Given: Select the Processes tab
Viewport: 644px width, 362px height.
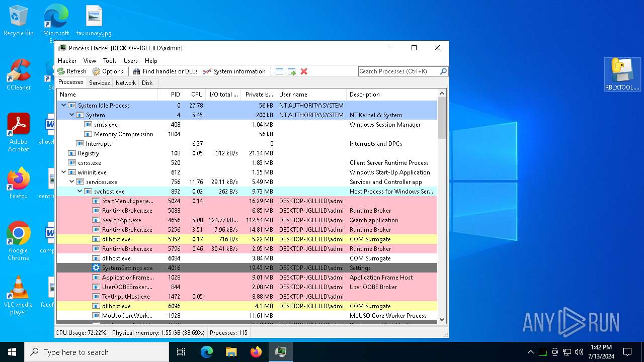Looking at the screenshot, I should pyautogui.click(x=71, y=82).
